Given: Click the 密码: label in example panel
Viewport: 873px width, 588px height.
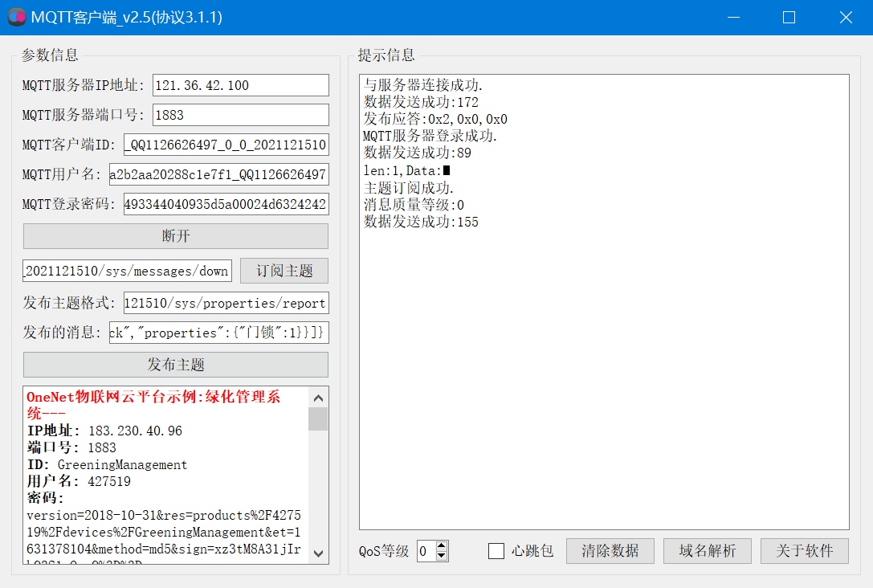Looking at the screenshot, I should click(45, 498).
